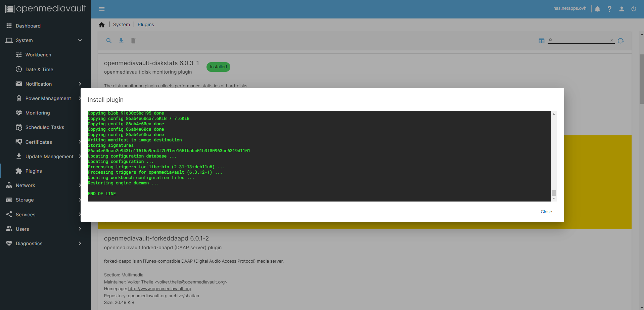Screen dimensions: 644x310
Task: Expand the Notification submenu
Action: (80, 84)
